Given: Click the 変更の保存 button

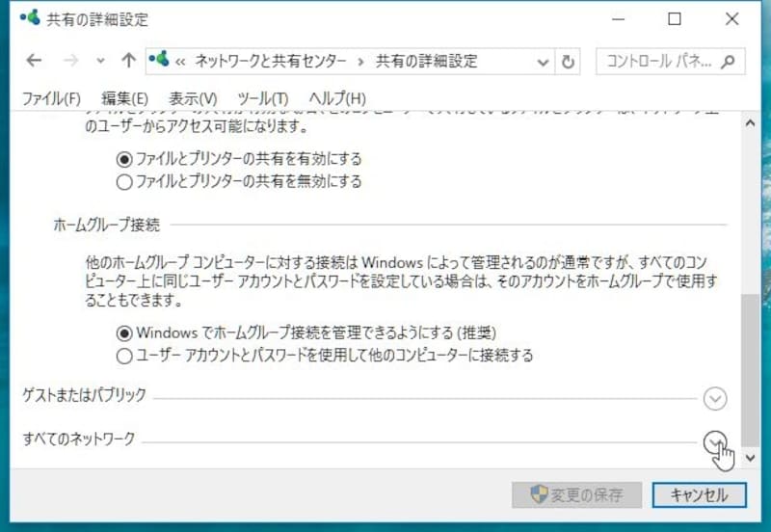Looking at the screenshot, I should tap(576, 494).
